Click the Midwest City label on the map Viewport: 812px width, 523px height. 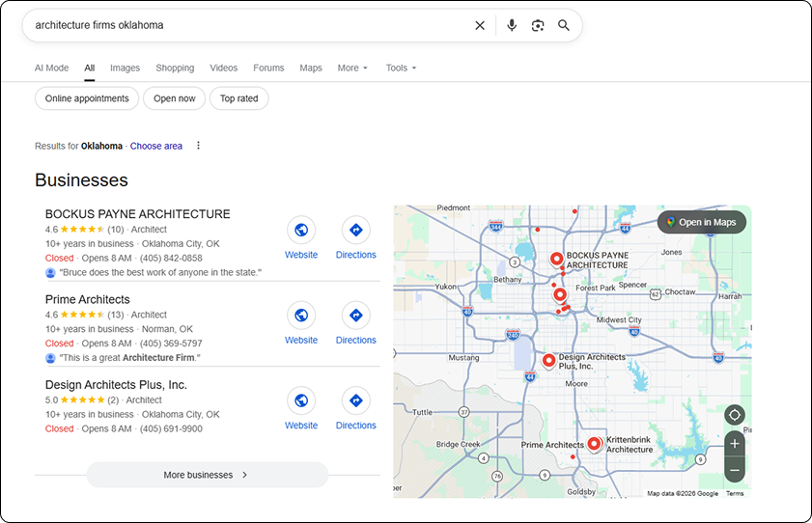click(619, 320)
